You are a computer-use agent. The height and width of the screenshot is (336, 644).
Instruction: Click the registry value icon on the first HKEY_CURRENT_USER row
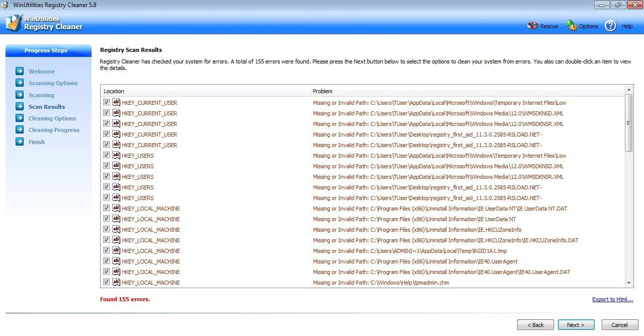coord(116,102)
